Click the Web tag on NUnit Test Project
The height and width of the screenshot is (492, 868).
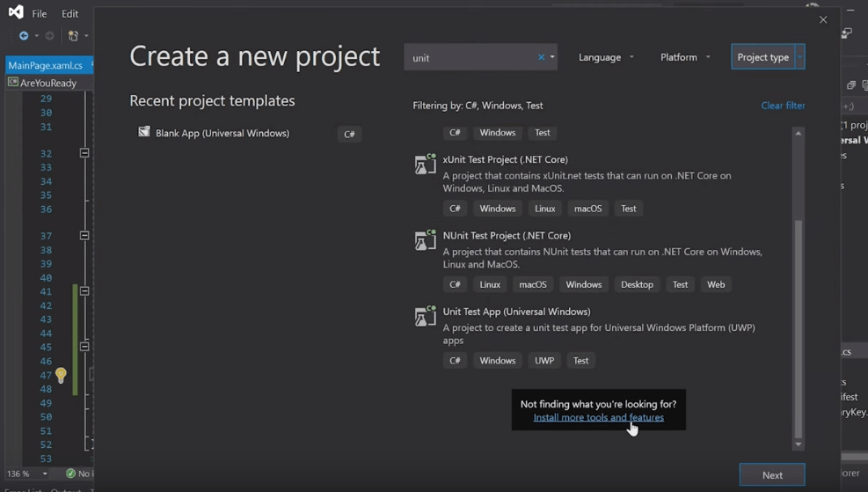pyautogui.click(x=716, y=284)
